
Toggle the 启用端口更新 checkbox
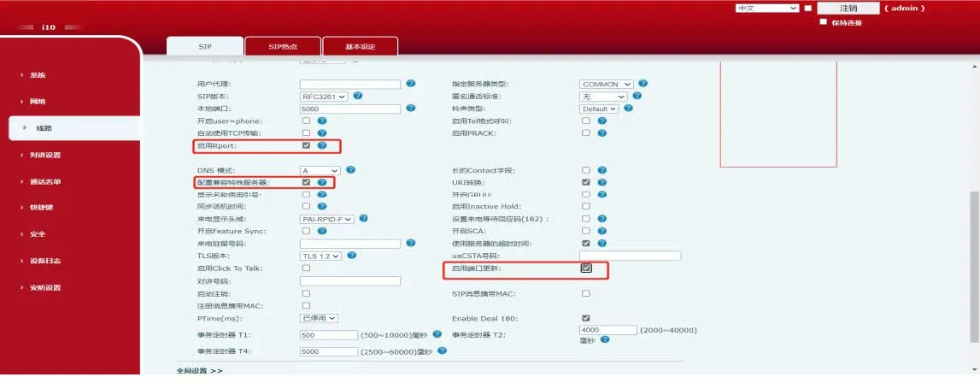tap(586, 268)
